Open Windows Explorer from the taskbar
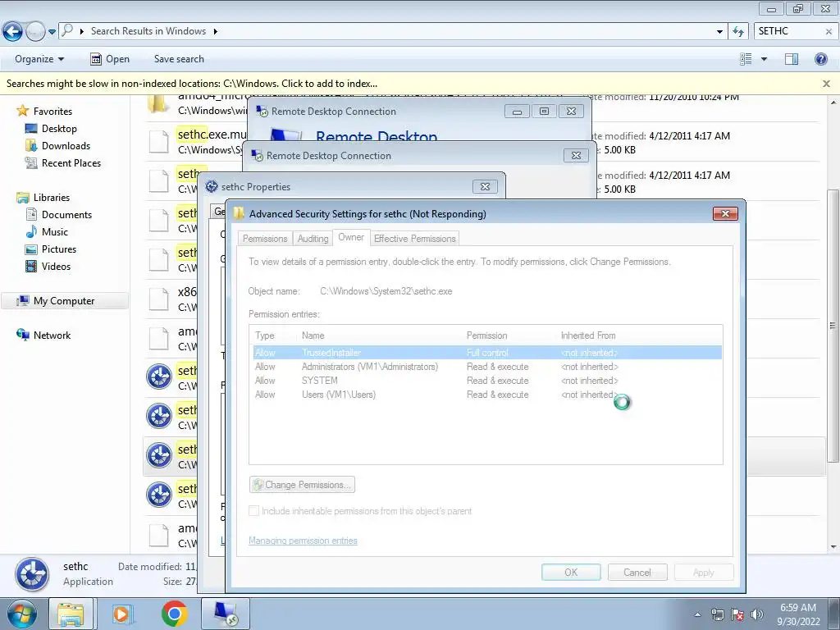The height and width of the screenshot is (630, 840). point(71,614)
